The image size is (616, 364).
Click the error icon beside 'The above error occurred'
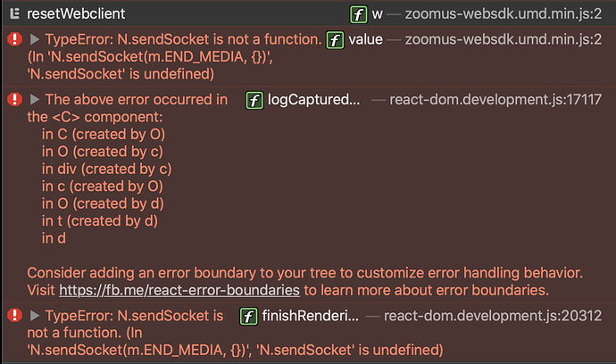pyautogui.click(x=14, y=99)
